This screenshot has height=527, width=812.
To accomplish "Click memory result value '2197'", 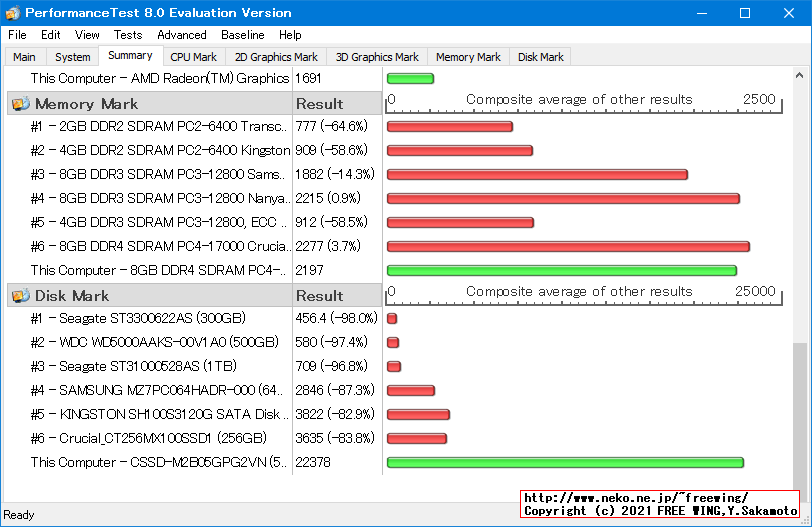I will coord(309,270).
